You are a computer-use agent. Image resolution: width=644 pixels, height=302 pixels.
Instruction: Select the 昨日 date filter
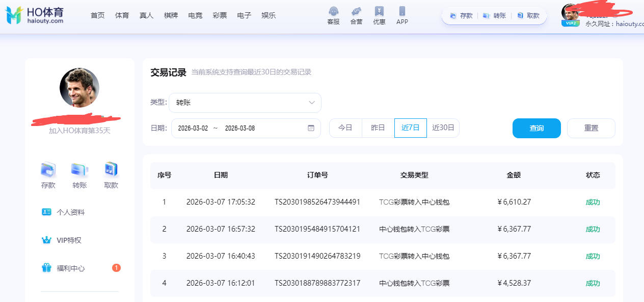pyautogui.click(x=378, y=128)
